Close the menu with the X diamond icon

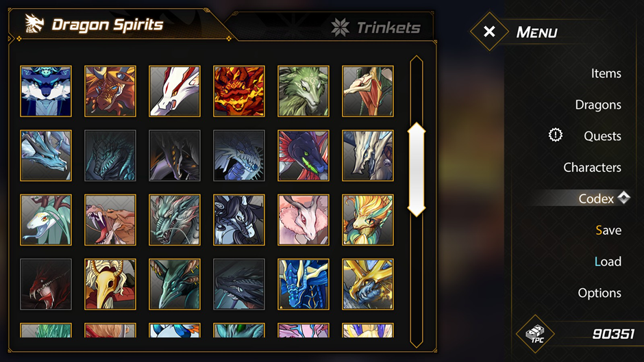coord(489,31)
